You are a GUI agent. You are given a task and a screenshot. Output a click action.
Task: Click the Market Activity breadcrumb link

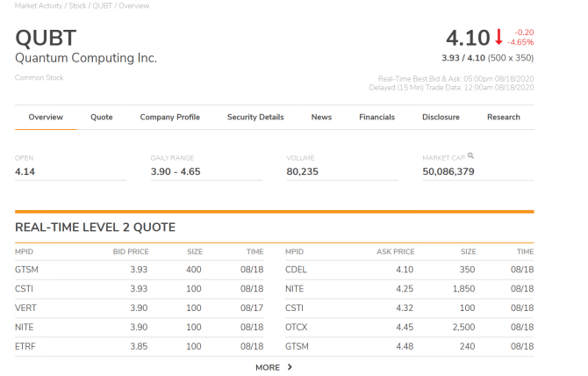[39, 5]
